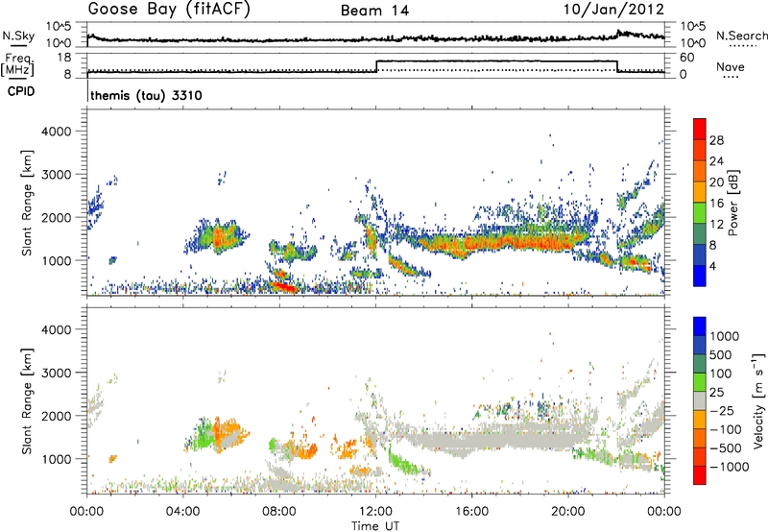This screenshot has height=532, width=768.
Task: Click the '60' Nave axis label
Action: (687, 58)
